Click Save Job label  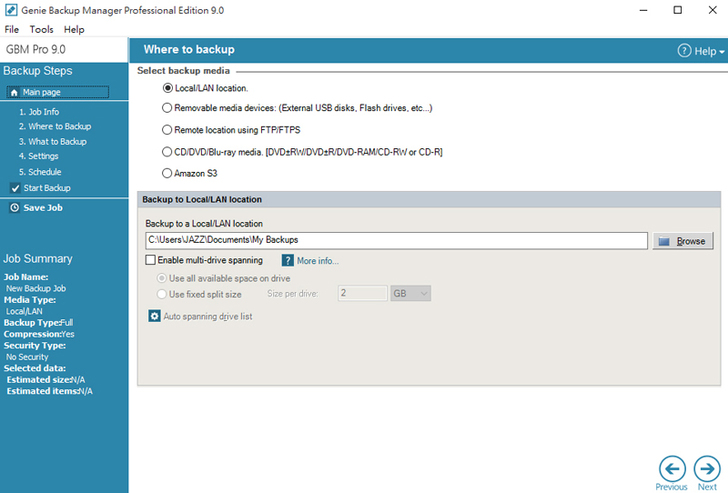tap(43, 208)
